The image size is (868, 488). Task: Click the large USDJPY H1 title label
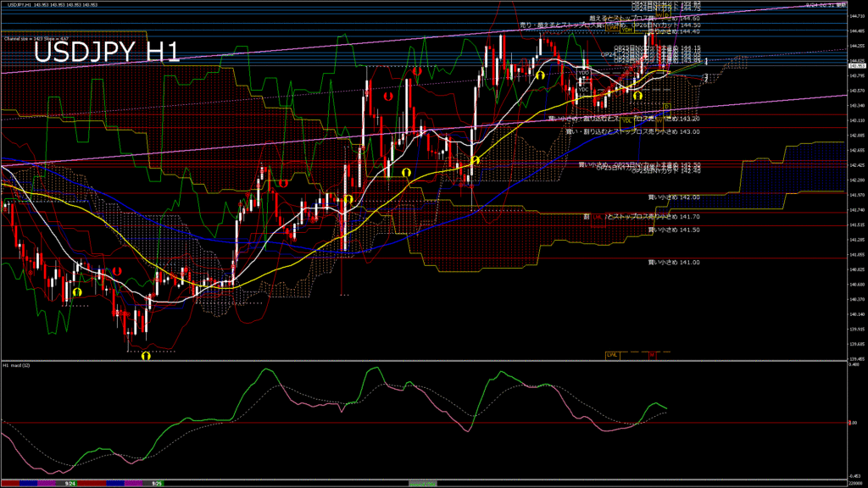(106, 53)
